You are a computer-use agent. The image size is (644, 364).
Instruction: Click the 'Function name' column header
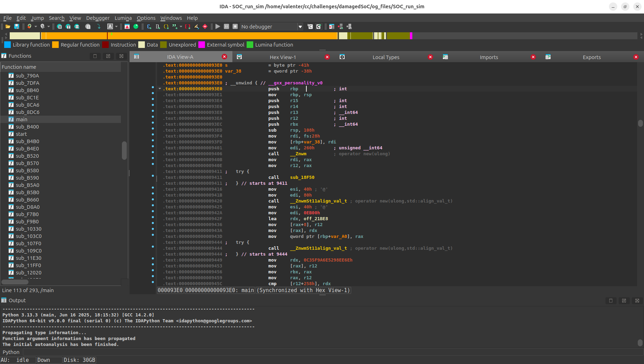click(61, 67)
